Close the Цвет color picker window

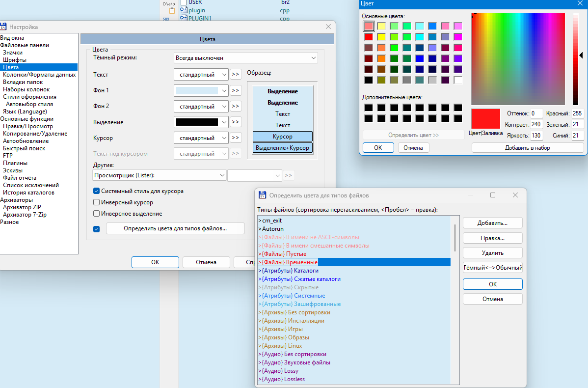pos(581,3)
